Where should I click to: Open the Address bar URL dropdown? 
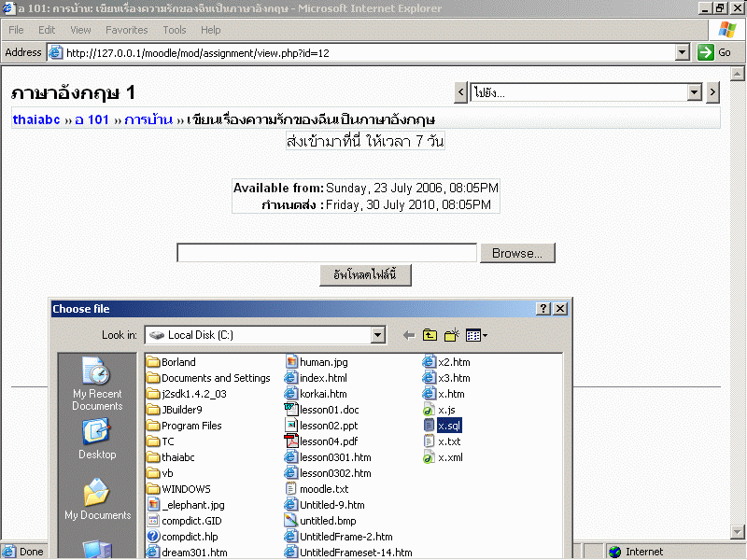683,53
